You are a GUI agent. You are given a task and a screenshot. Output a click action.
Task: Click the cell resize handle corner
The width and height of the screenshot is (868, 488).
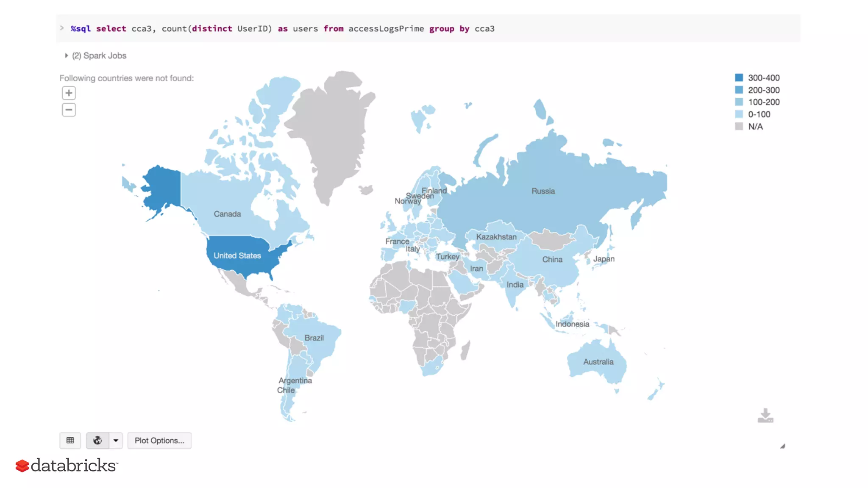tap(782, 446)
